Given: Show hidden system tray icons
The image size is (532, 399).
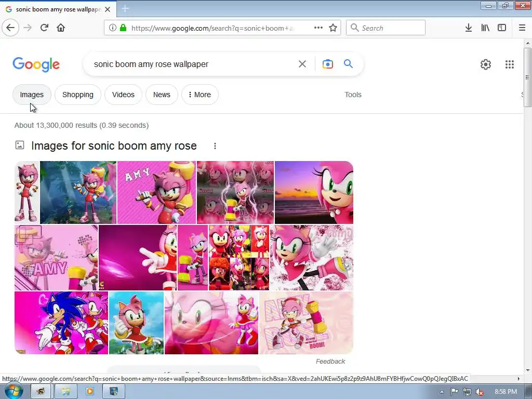Looking at the screenshot, I should [442, 392].
